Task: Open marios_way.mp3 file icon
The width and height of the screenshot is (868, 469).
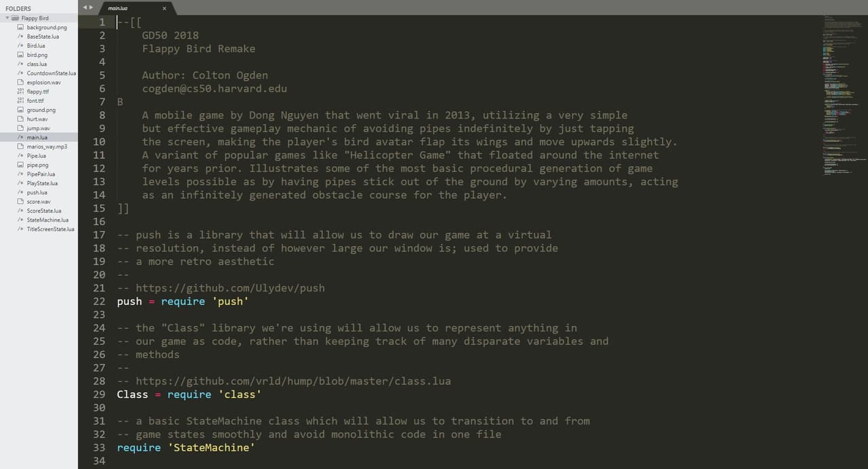Action: coord(21,146)
